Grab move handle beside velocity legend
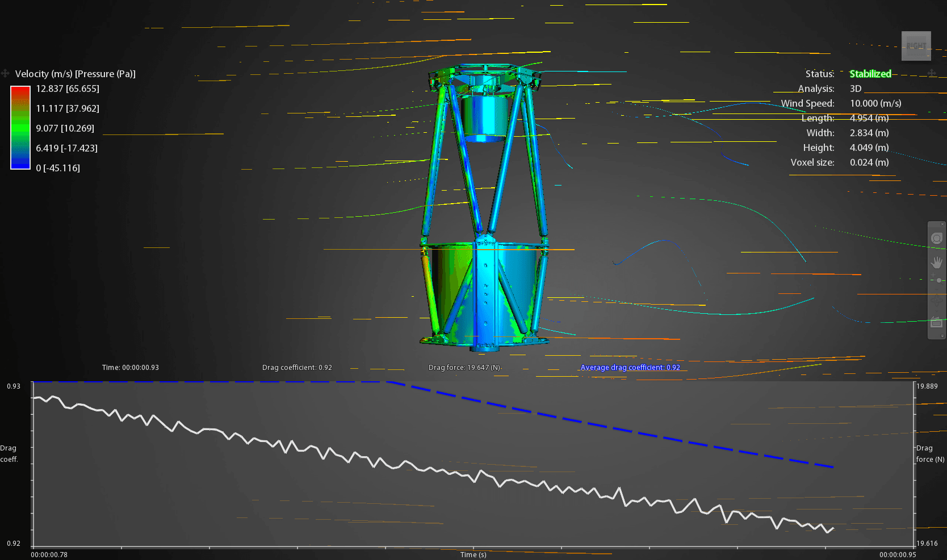 (x=5, y=74)
